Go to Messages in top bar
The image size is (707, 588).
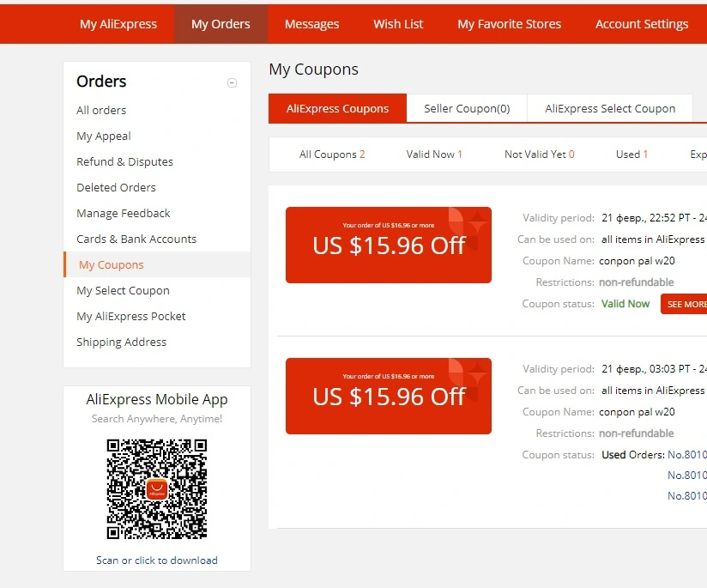coord(311,24)
